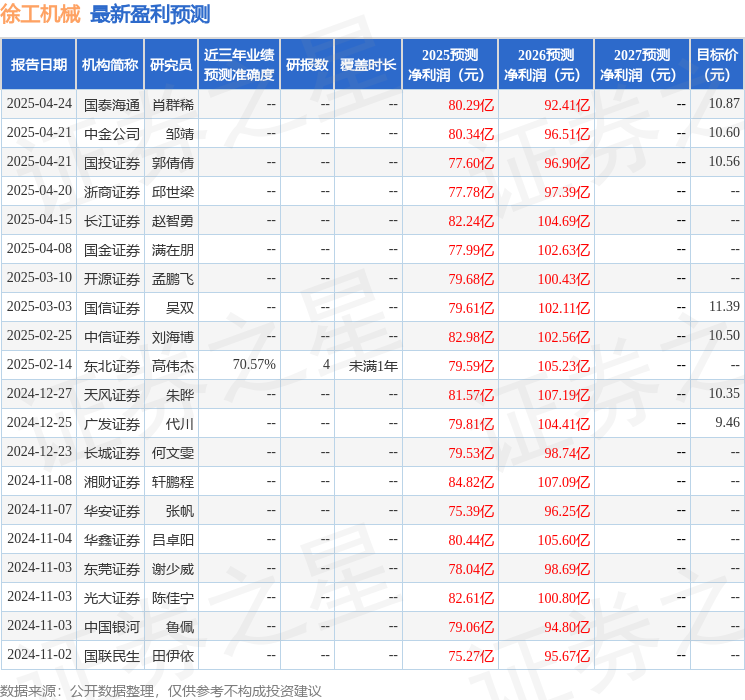This screenshot has width=745, height=700.
Task: Click 2025 forecast 84.82亿
Action: point(471,482)
